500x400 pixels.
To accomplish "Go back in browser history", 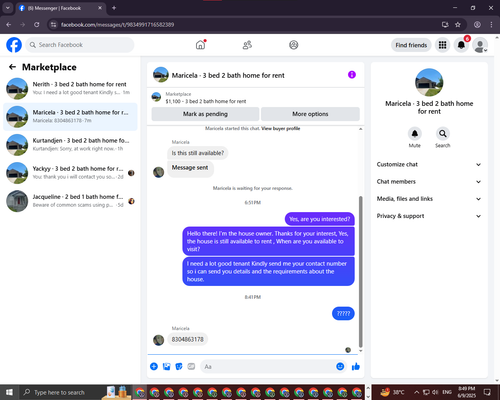I will pos(9,25).
